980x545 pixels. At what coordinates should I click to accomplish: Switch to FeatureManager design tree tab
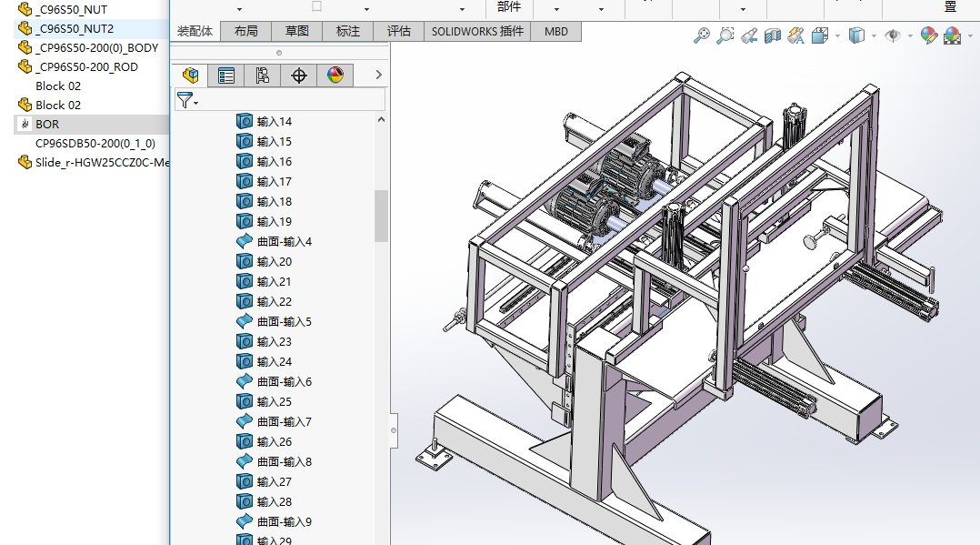click(x=190, y=76)
